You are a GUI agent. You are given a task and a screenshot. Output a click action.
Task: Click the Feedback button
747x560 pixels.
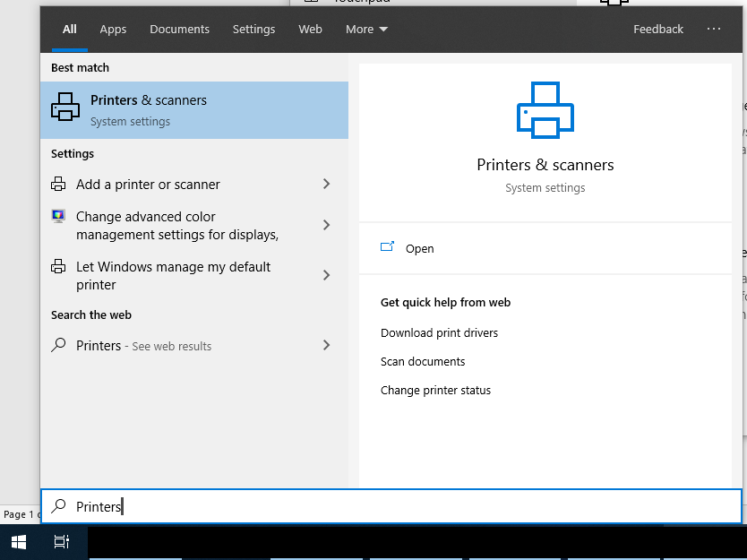tap(658, 29)
